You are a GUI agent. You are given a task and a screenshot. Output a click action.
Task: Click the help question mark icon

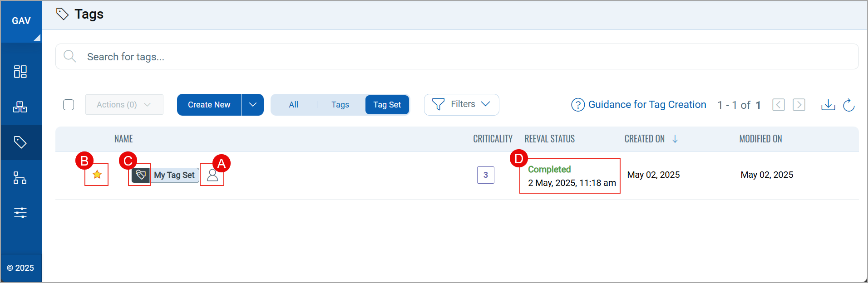578,105
